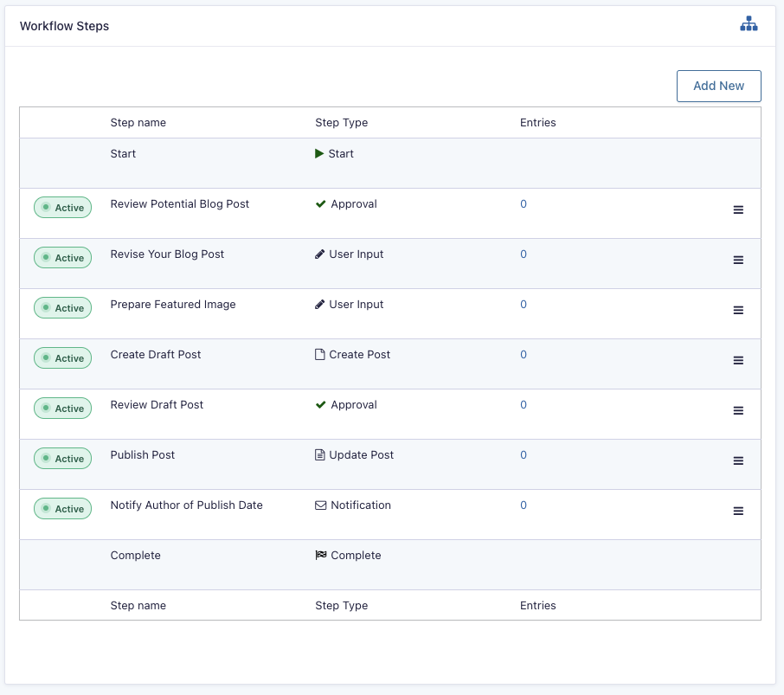The height and width of the screenshot is (695, 784).
Task: Toggle Active status of Review Potential Blog Post
Action: (x=62, y=208)
